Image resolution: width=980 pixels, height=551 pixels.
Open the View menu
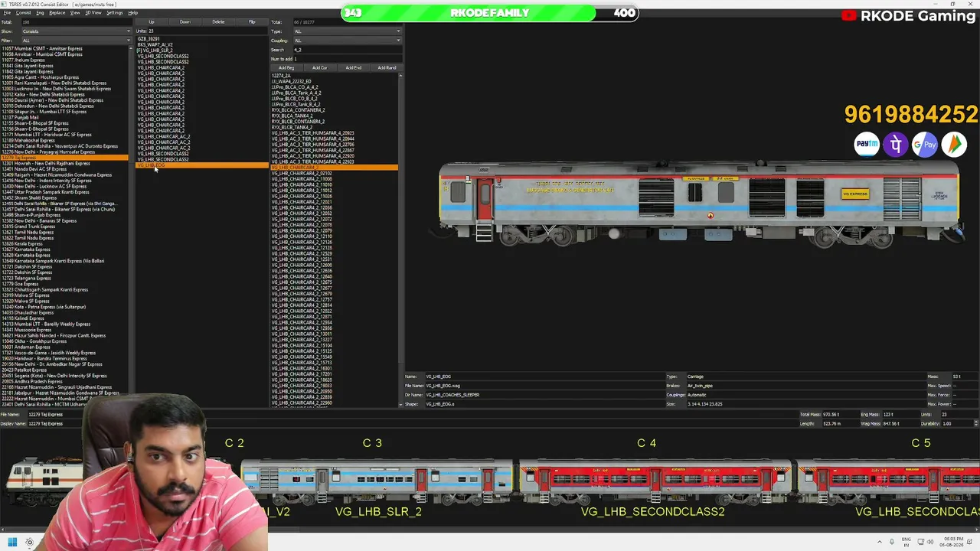(75, 13)
